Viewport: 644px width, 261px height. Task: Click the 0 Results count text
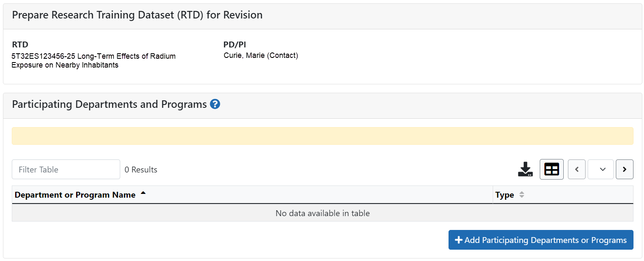(x=141, y=170)
